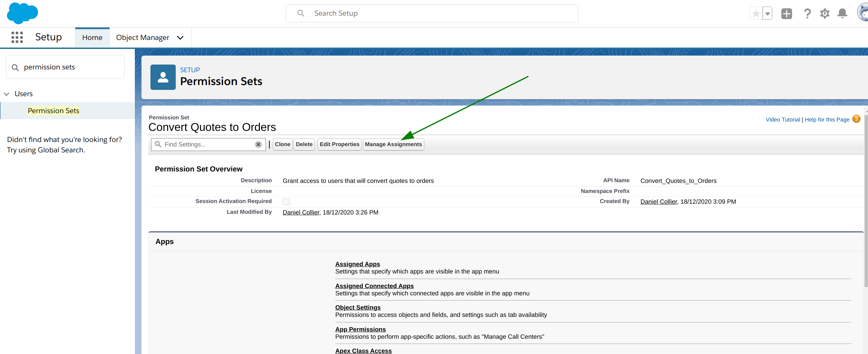Image resolution: width=868 pixels, height=354 pixels.
Task: Click the orange help question icon
Action: pyautogui.click(x=856, y=119)
